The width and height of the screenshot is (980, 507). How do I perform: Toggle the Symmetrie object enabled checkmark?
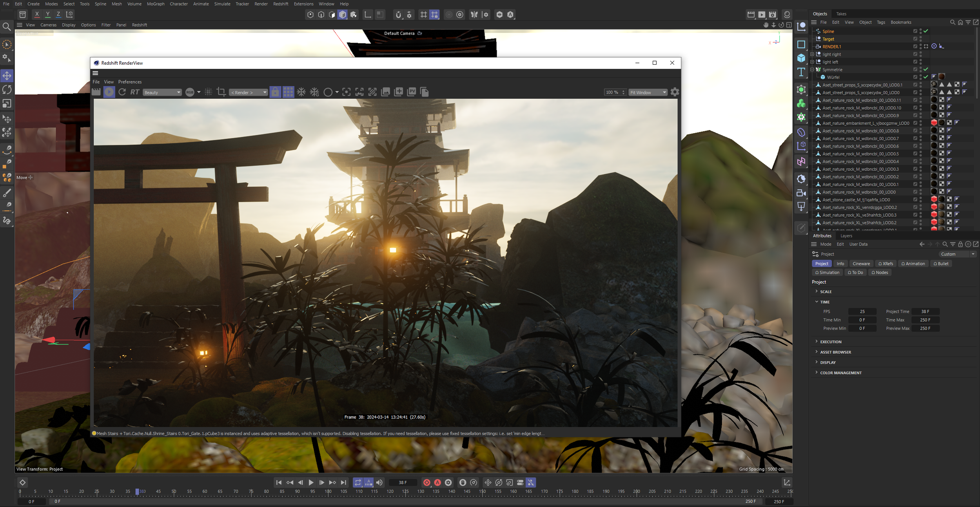pos(926,69)
